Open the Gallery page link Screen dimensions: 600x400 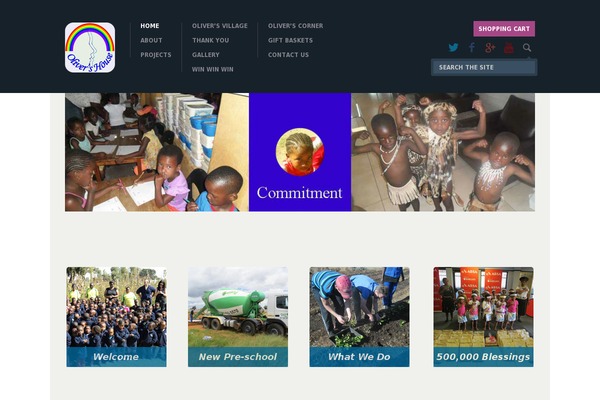point(206,55)
